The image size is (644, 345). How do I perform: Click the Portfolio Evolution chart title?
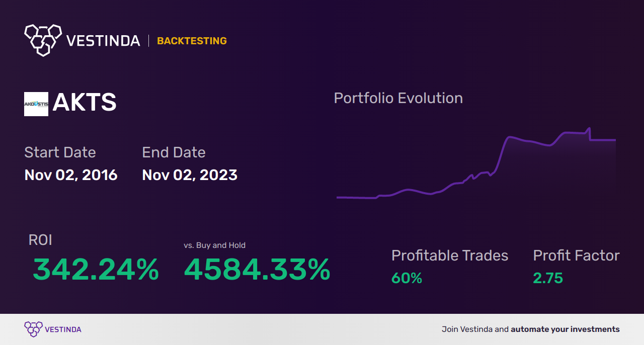398,98
